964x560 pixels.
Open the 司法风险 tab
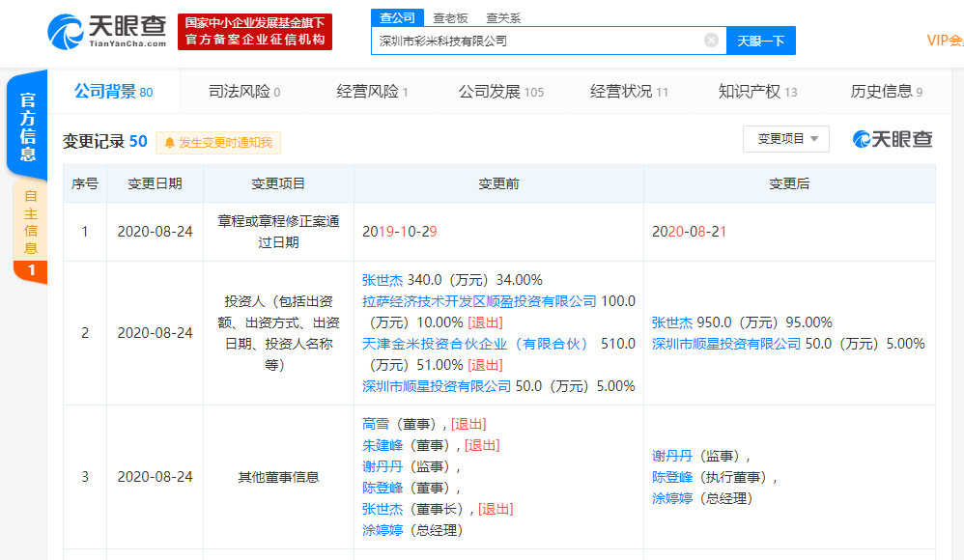244,92
